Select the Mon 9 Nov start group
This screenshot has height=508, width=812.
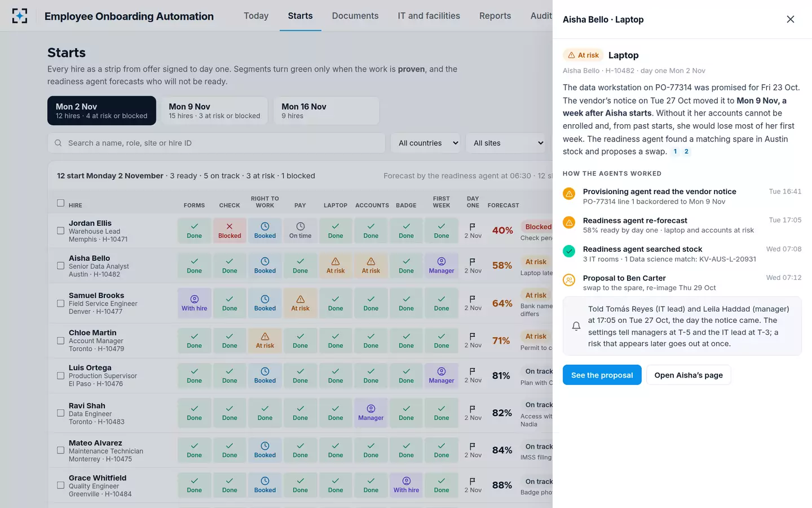tap(214, 111)
